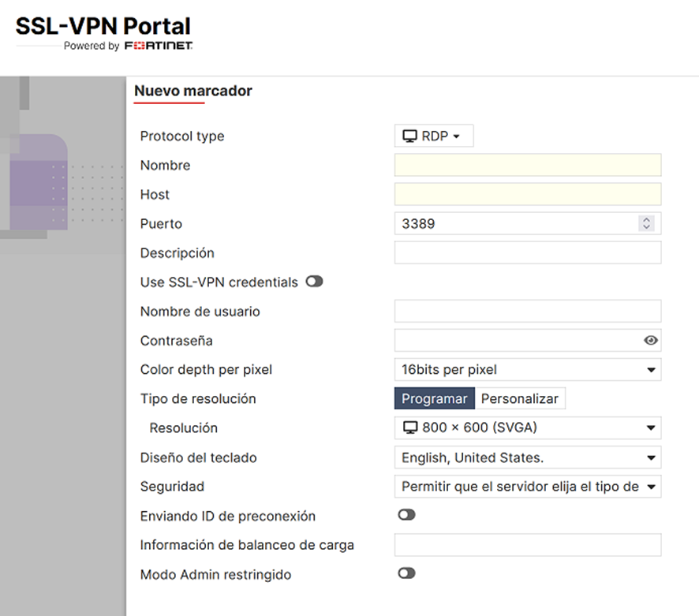Click the Fortinet logo in the header

pyautogui.click(x=159, y=46)
